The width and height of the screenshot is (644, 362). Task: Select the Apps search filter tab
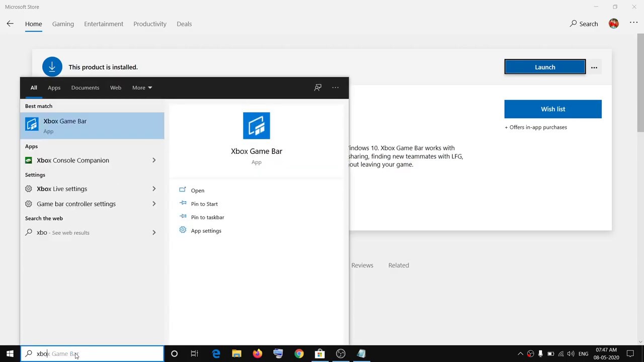tap(54, 87)
